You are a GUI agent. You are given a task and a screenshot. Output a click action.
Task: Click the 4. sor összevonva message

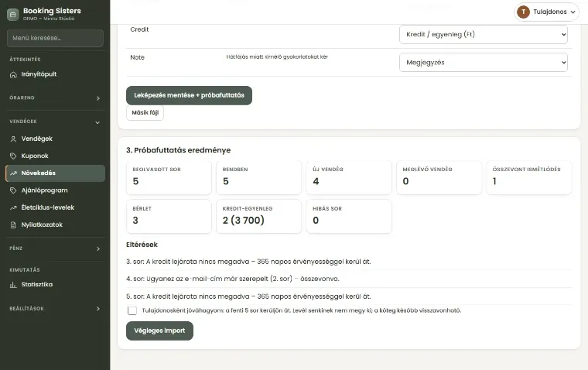(x=233, y=279)
